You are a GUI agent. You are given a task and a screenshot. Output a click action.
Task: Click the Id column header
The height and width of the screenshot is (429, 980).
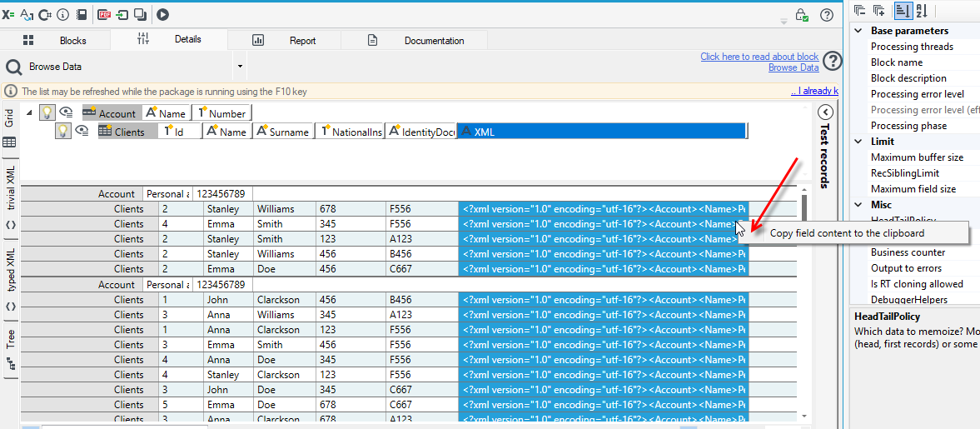pyautogui.click(x=179, y=132)
